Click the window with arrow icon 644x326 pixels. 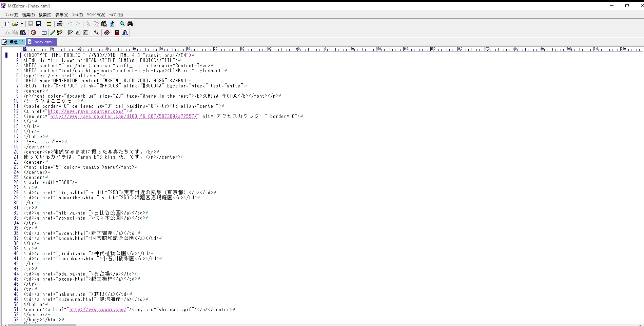(x=44, y=33)
